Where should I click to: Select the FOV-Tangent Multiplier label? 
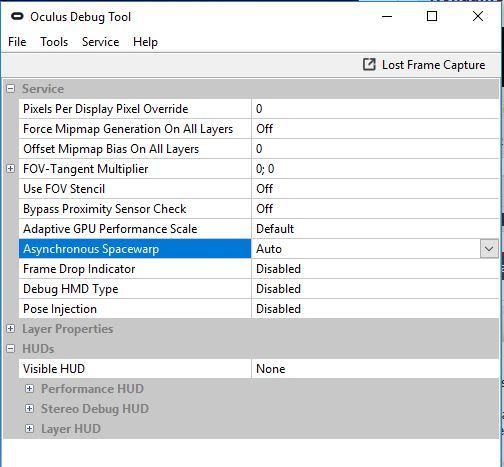(x=86, y=169)
